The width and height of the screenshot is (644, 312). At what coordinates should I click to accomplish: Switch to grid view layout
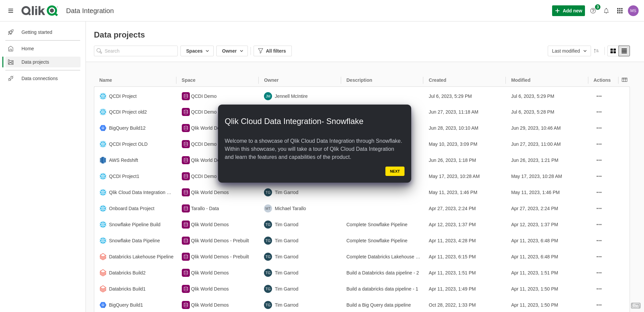[613, 51]
